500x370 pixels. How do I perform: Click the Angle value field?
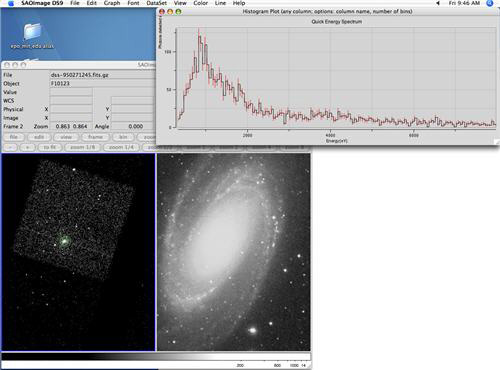[x=132, y=126]
